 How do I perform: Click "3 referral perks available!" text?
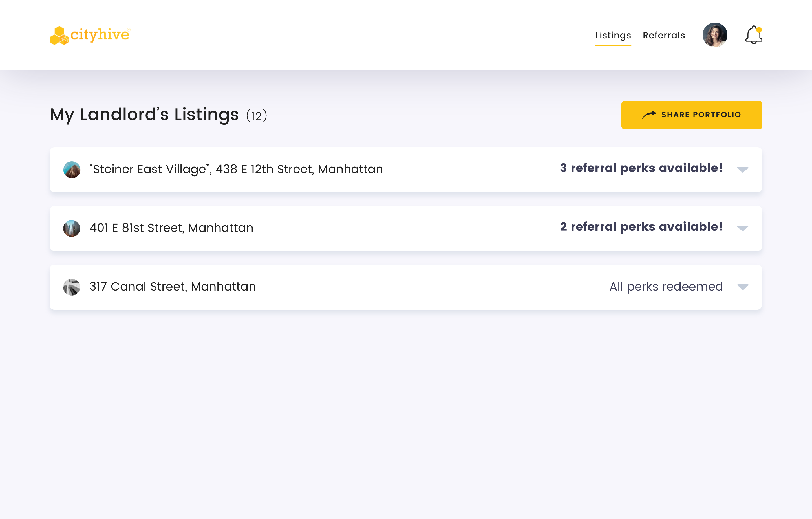641,168
